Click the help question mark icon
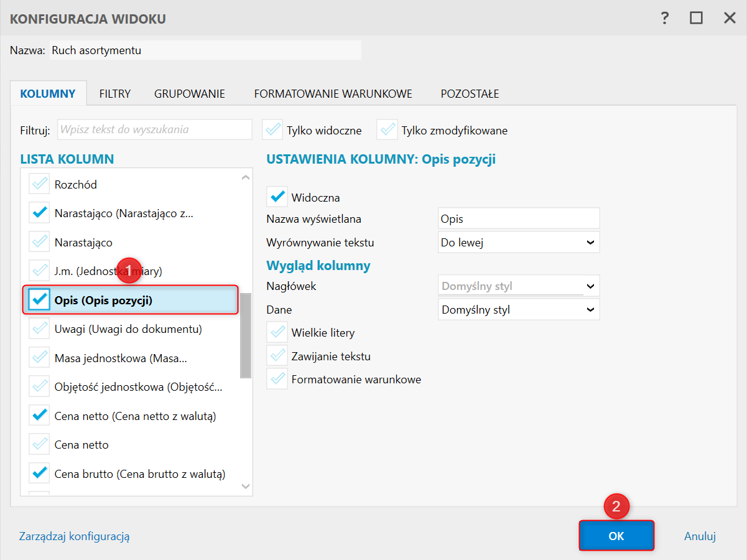 (665, 18)
